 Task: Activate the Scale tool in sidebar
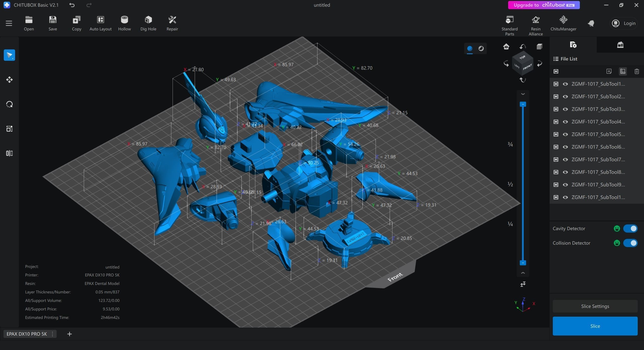point(9,129)
